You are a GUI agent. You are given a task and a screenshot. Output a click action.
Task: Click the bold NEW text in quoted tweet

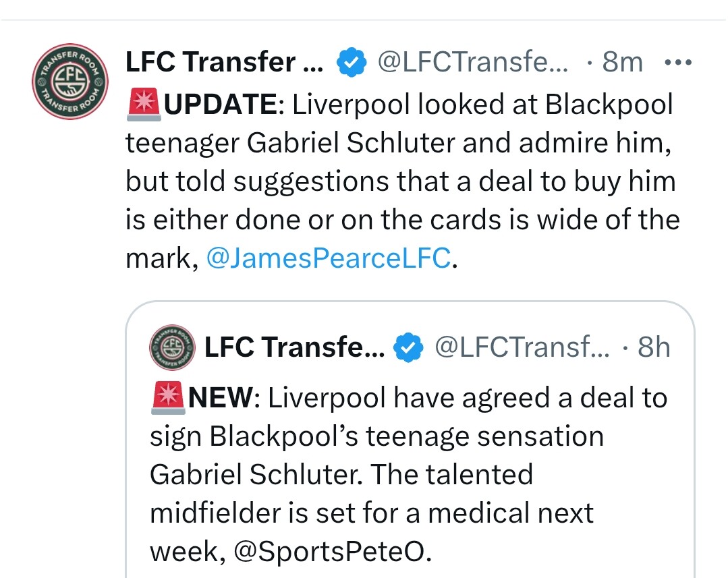221,398
